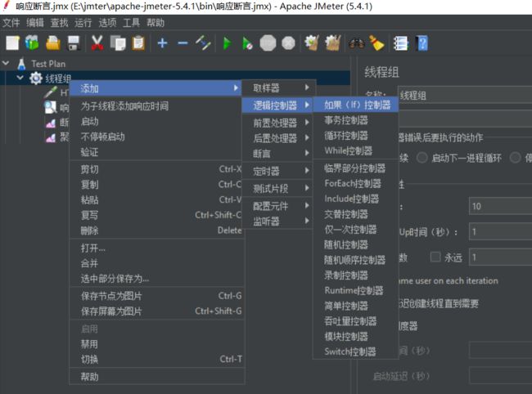
Task: Open the 运行 menu
Action: (x=83, y=23)
